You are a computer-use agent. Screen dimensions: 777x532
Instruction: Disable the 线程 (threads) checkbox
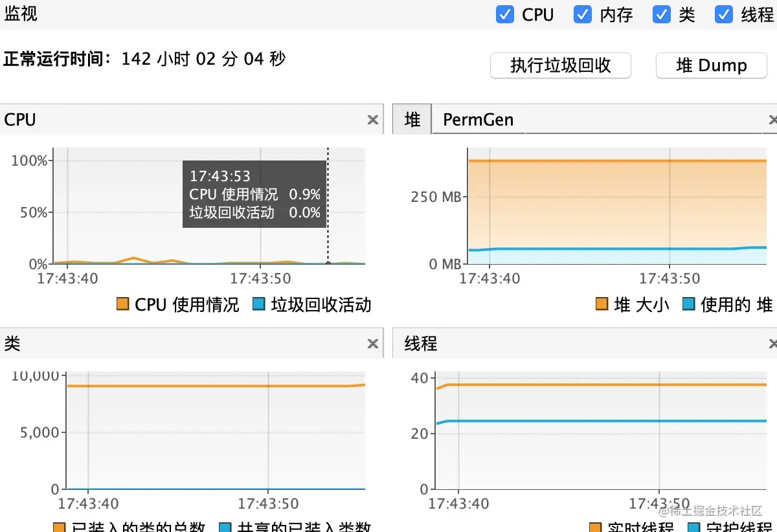[723, 14]
